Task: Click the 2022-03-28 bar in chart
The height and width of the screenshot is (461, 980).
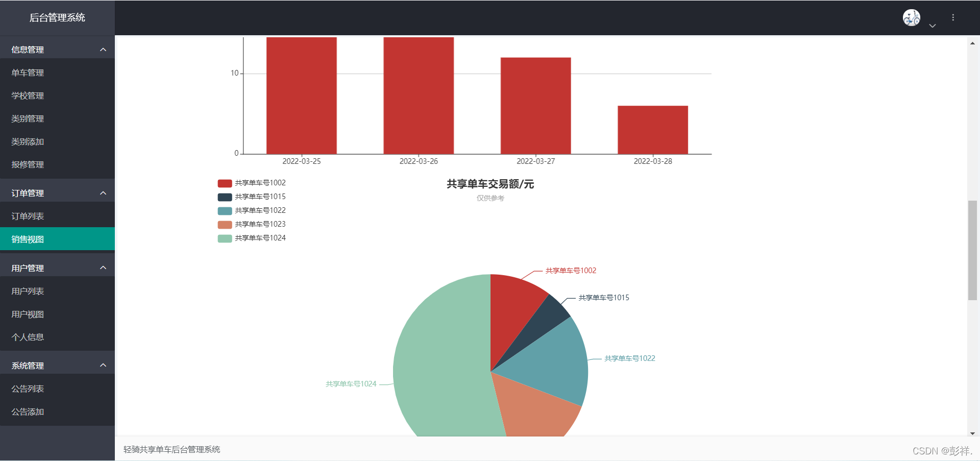Action: click(653, 130)
